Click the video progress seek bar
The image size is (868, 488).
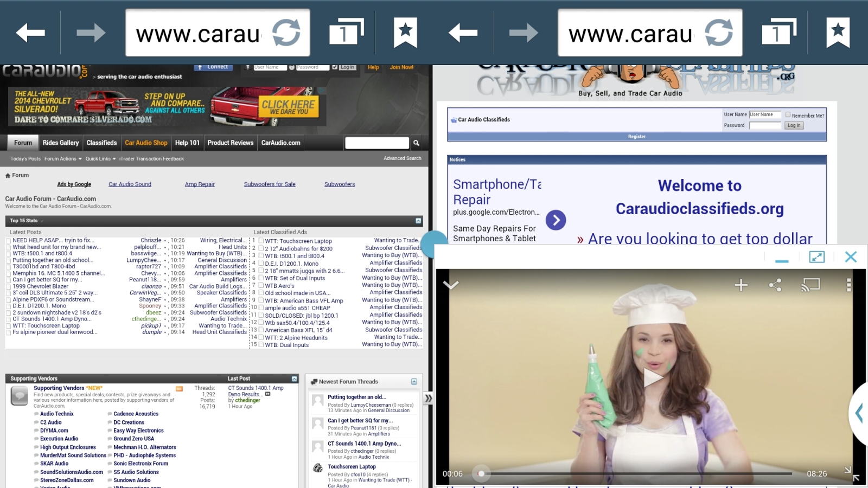635,473
